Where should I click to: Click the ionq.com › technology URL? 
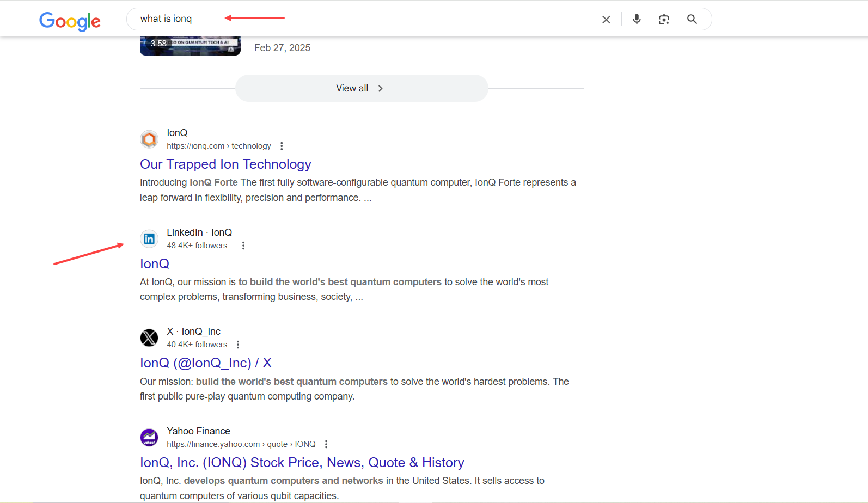(219, 146)
